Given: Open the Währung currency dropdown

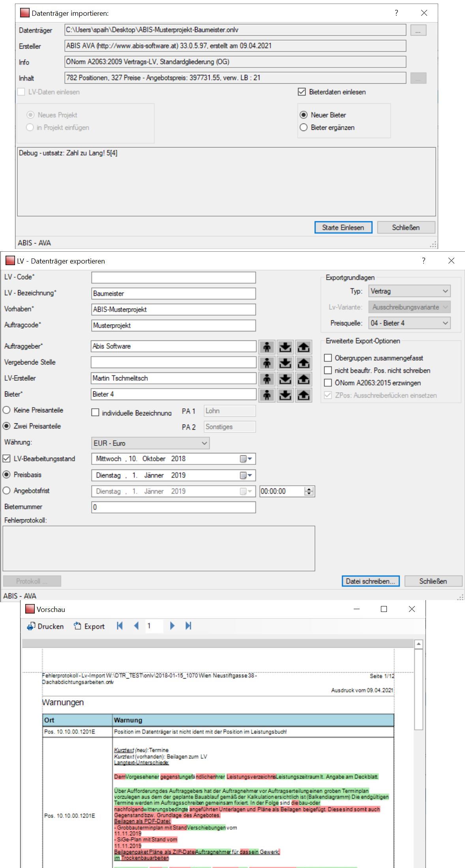Looking at the screenshot, I should point(150,443).
